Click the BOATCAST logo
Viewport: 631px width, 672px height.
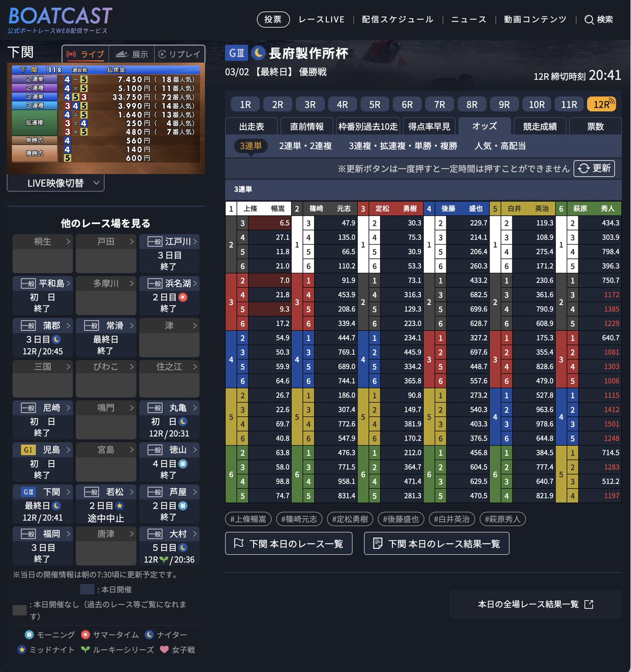coord(57,17)
